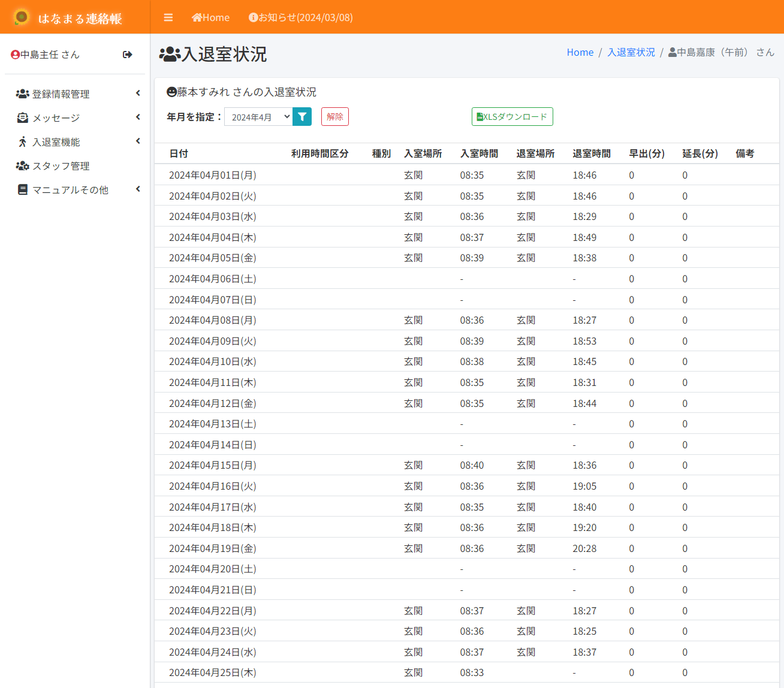Screen dimensions: 784x688
Task: Click the logout arrow icon
Action: point(127,55)
